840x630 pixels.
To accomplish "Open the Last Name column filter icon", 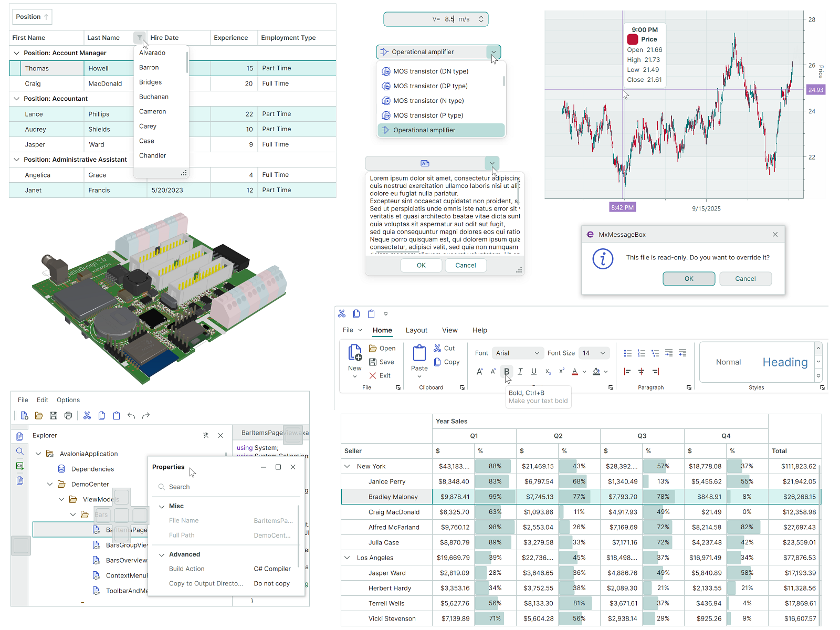I will point(139,38).
